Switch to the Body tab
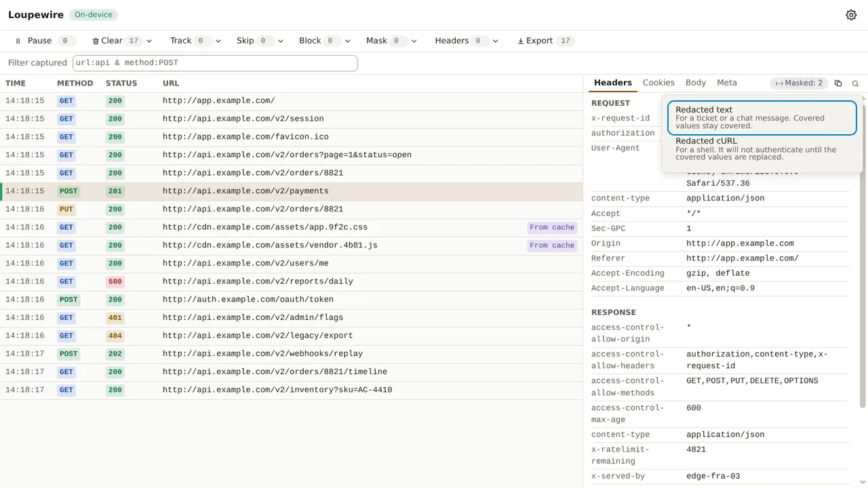 pyautogui.click(x=696, y=83)
